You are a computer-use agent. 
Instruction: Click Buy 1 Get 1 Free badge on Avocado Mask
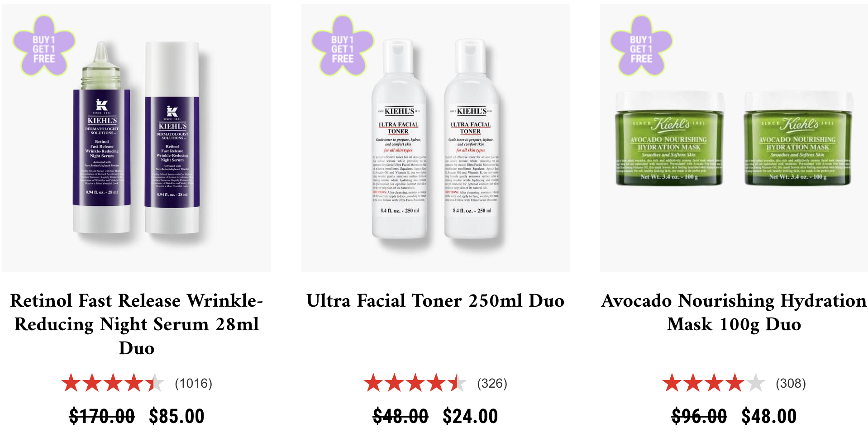pos(641,46)
